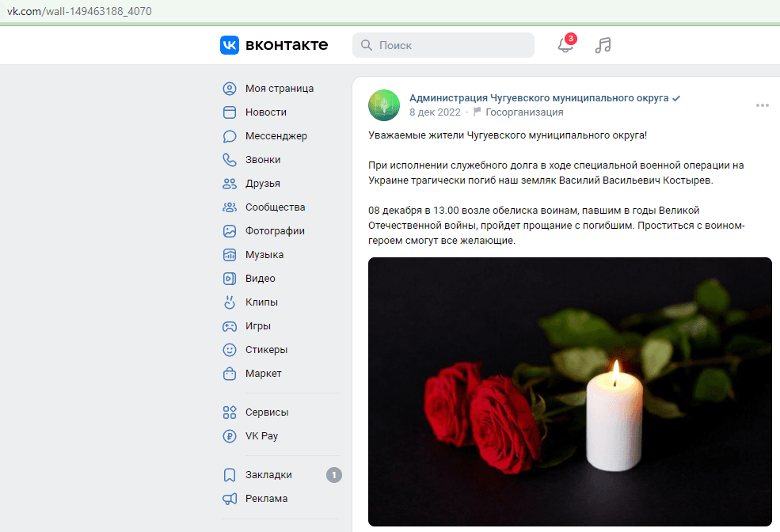Viewport: 780px width, 532px height.
Task: Open Реклама menu entry
Action: 266,499
